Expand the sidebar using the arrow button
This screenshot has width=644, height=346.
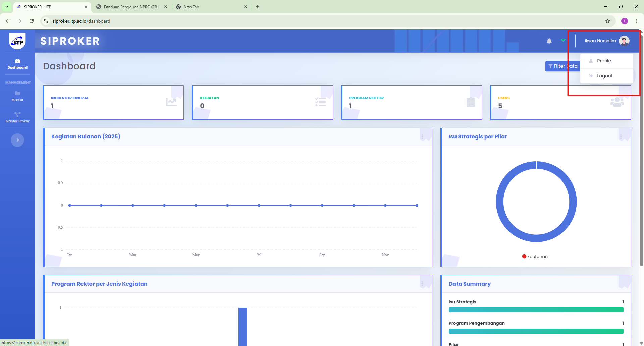(17, 140)
